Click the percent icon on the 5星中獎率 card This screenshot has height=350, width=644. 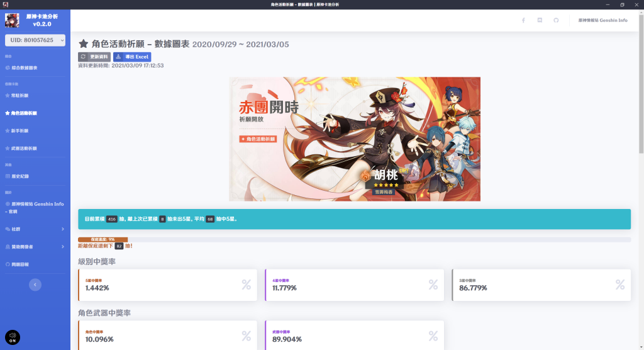(246, 285)
